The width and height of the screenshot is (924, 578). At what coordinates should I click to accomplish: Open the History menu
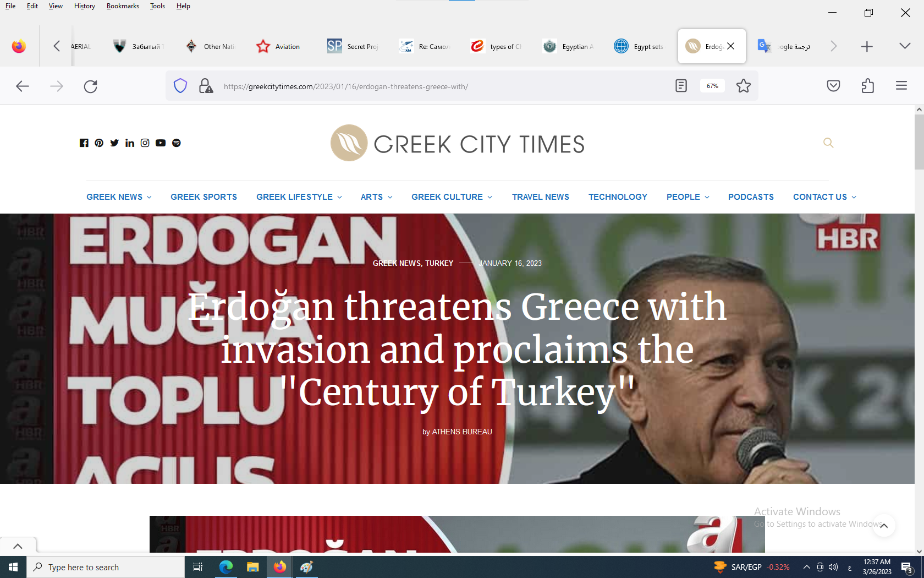tap(85, 6)
